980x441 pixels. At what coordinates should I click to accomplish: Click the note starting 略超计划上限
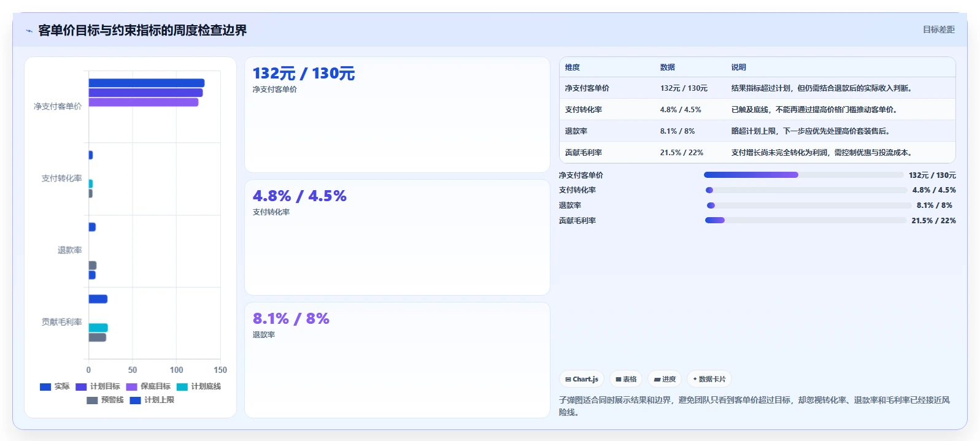pyautogui.click(x=812, y=131)
